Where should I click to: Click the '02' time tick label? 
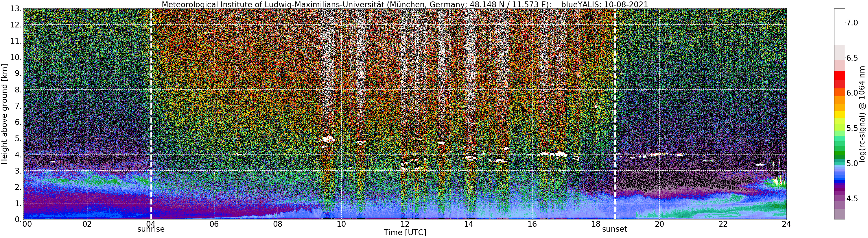[87, 224]
